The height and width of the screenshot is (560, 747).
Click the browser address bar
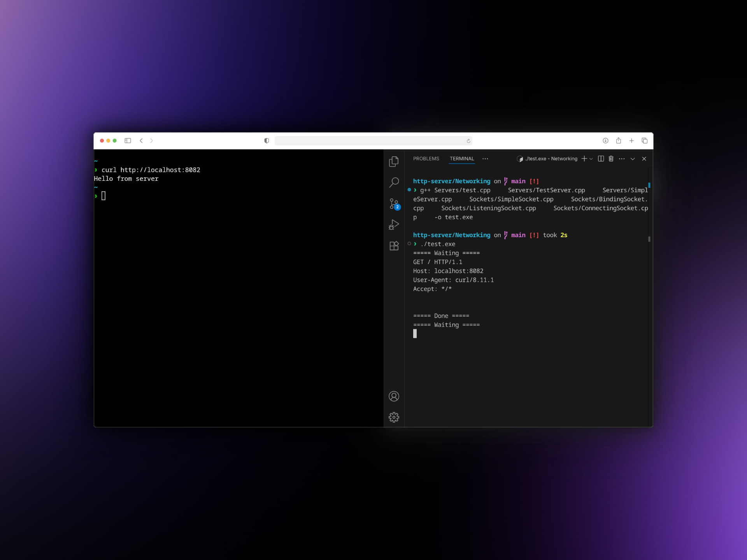coord(373,141)
